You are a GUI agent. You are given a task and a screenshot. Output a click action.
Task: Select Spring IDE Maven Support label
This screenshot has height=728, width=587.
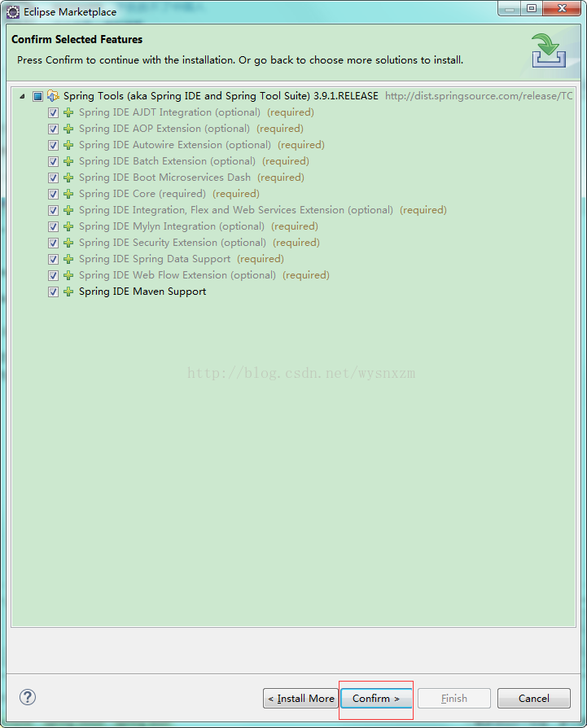point(142,292)
